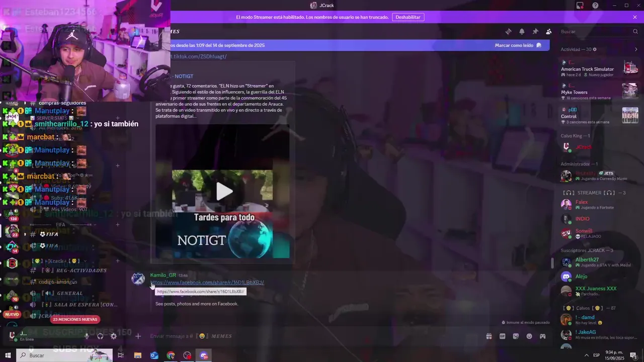Select member Sonwill in member list
The image size is (644, 362).
pyautogui.click(x=600, y=233)
